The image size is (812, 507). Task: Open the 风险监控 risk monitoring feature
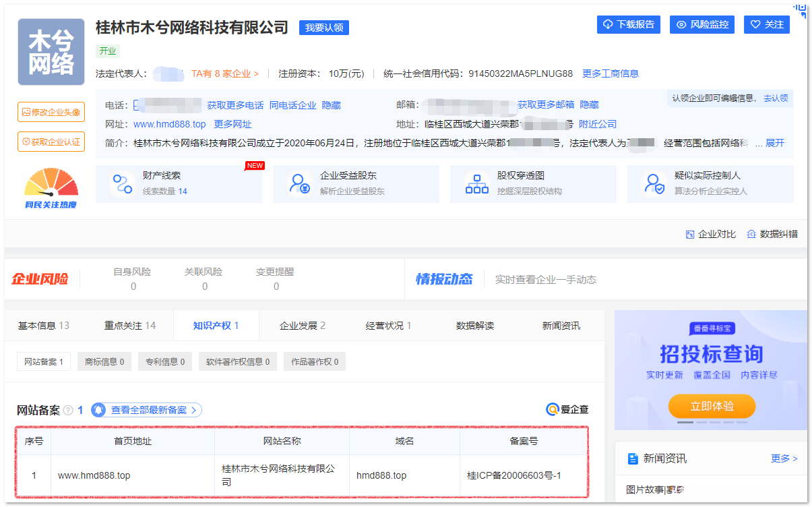click(x=701, y=24)
